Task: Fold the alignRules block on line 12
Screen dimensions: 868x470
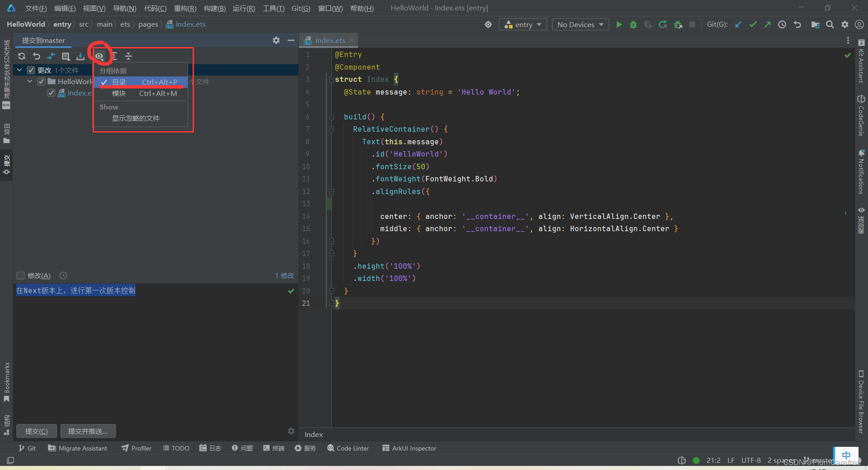Action: [331, 192]
